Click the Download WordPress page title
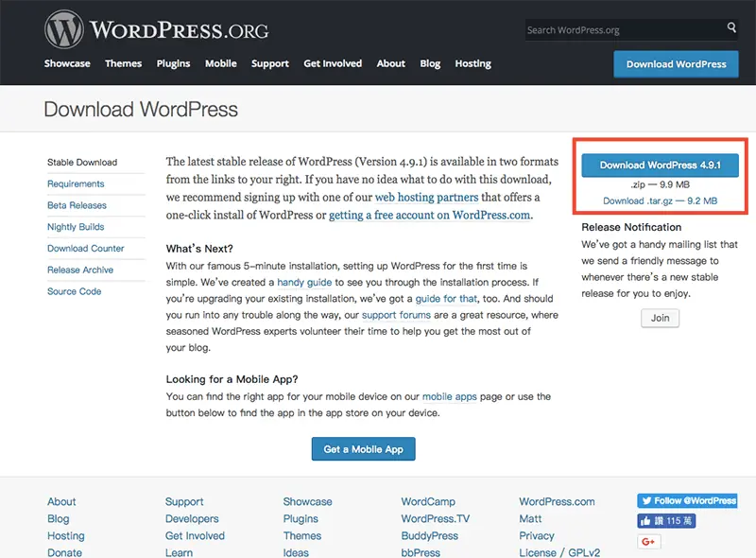Viewport: 756px width, 558px height. coord(141,109)
